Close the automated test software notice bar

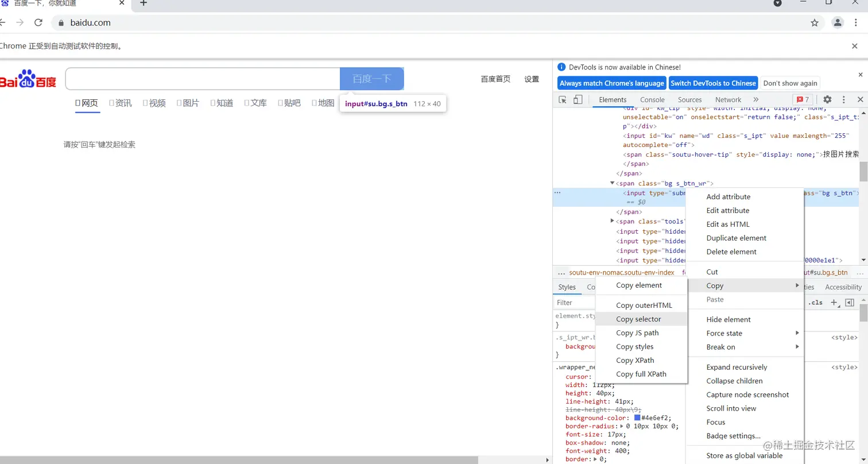pyautogui.click(x=855, y=46)
